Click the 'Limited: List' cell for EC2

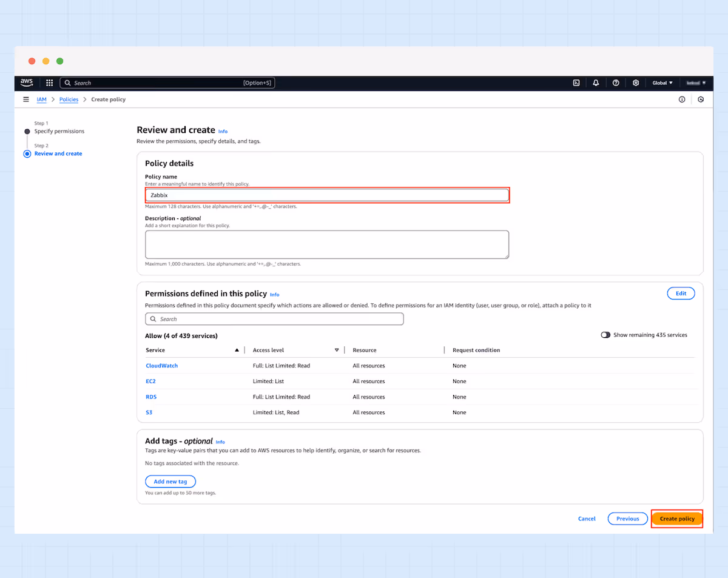(268, 381)
